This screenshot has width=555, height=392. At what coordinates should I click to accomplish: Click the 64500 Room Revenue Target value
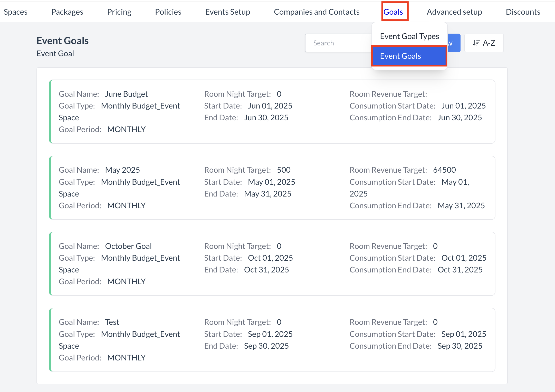point(444,170)
